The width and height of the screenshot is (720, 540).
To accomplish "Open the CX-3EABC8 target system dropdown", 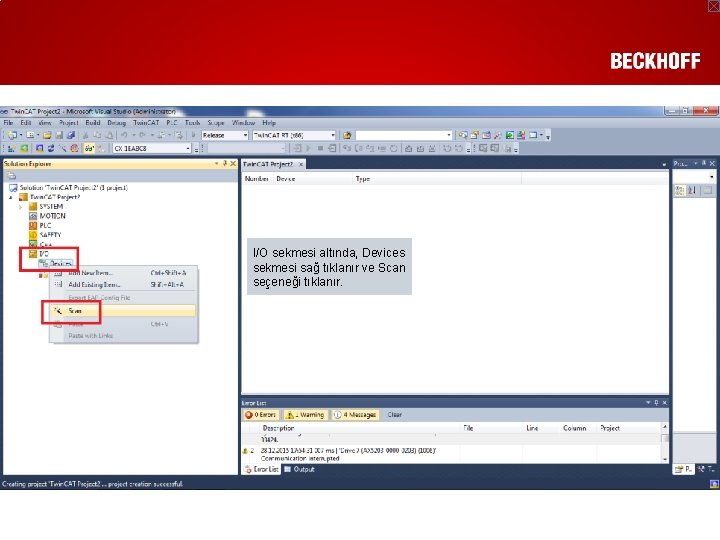I will point(188,148).
